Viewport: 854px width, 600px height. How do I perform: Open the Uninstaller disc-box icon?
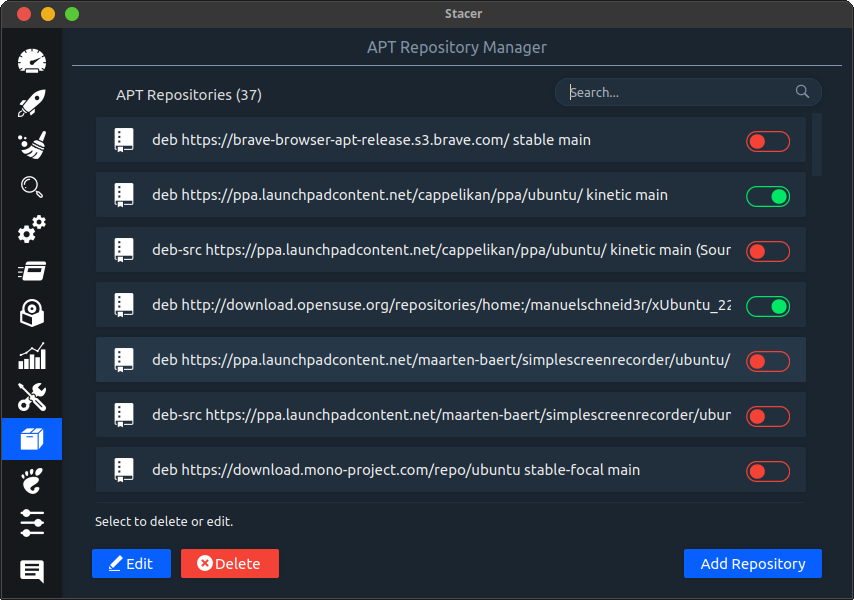[32, 314]
